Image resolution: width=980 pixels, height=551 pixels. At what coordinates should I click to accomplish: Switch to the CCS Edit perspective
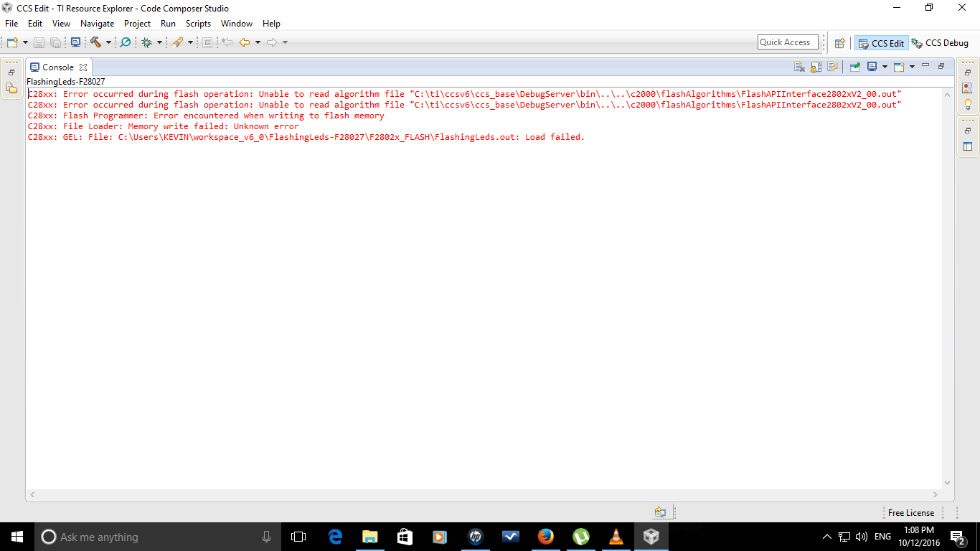coord(881,43)
